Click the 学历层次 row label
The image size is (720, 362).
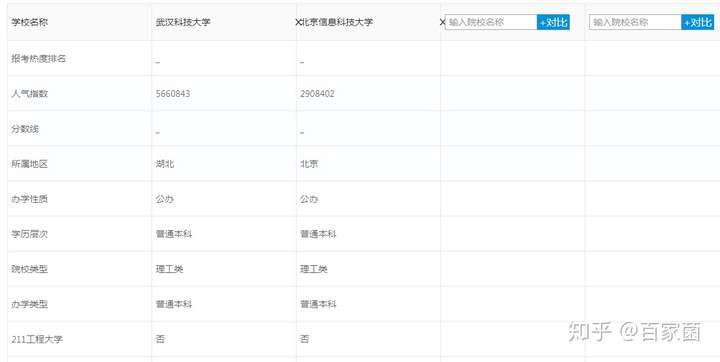coord(29,234)
